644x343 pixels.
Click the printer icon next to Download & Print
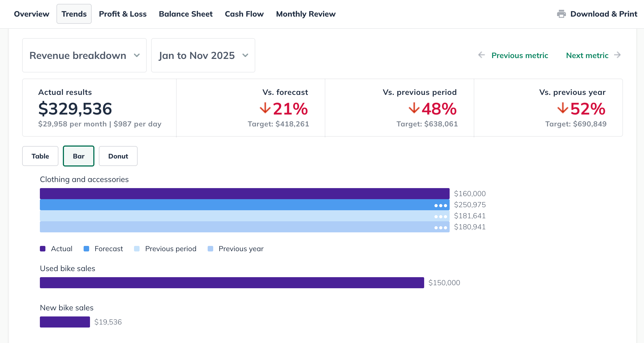(x=561, y=14)
